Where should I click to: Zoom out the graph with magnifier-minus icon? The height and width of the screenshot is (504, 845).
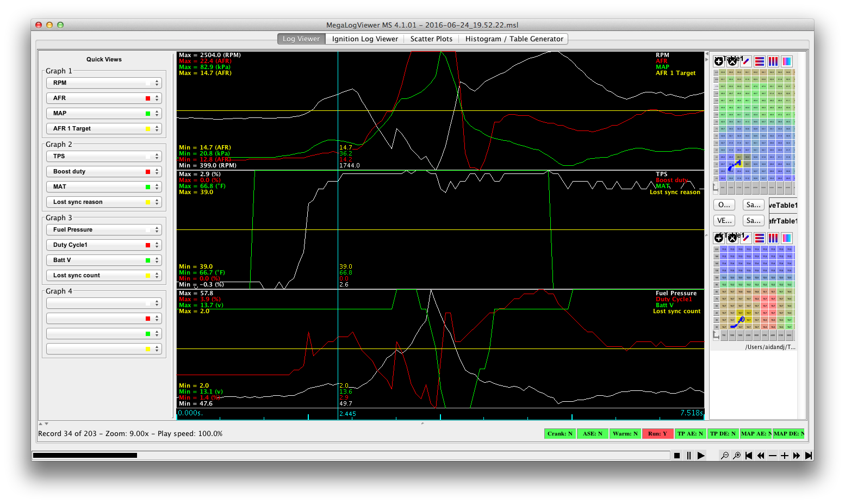pos(725,456)
